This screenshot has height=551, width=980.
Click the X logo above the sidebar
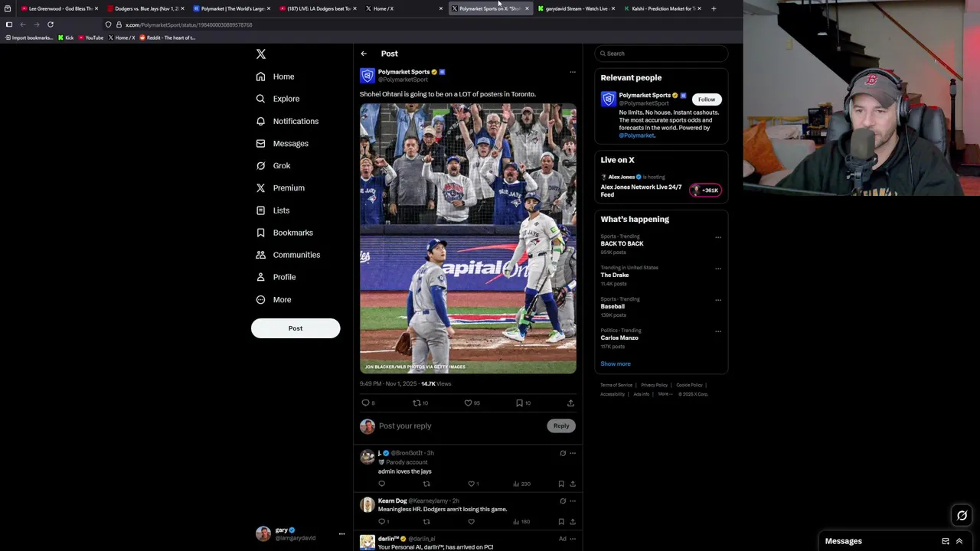[x=261, y=54]
